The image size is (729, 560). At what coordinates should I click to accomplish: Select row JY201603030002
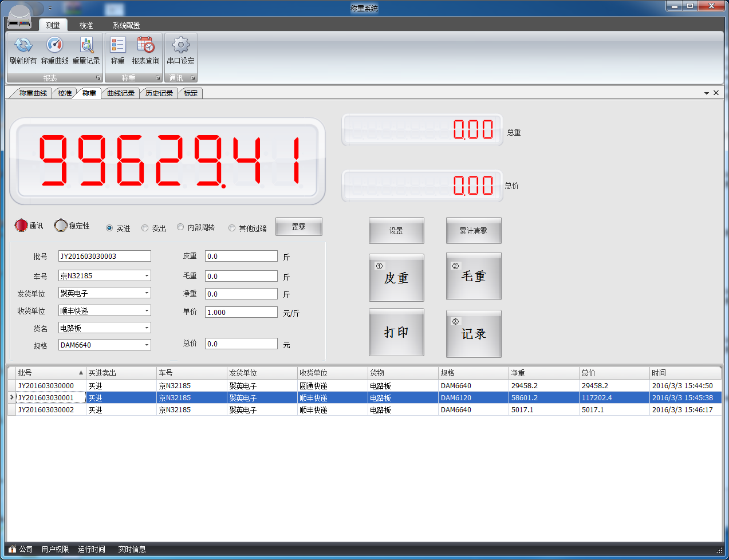tap(364, 409)
